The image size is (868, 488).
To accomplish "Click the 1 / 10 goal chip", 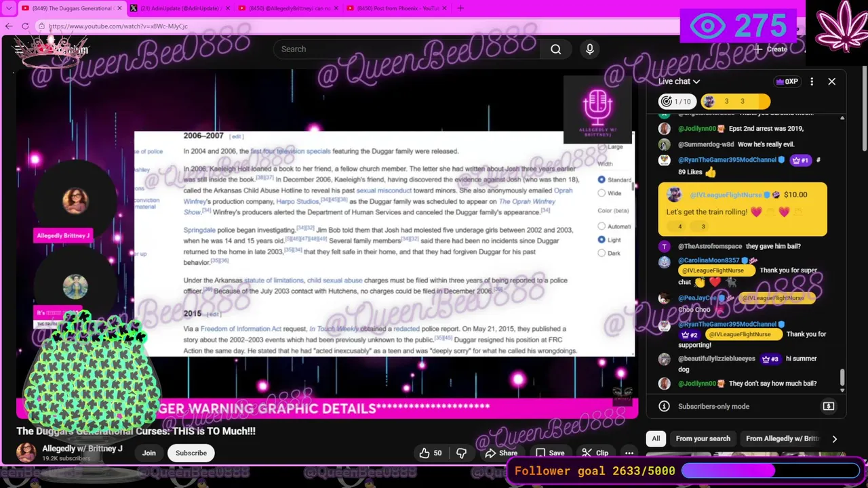I will click(x=676, y=102).
